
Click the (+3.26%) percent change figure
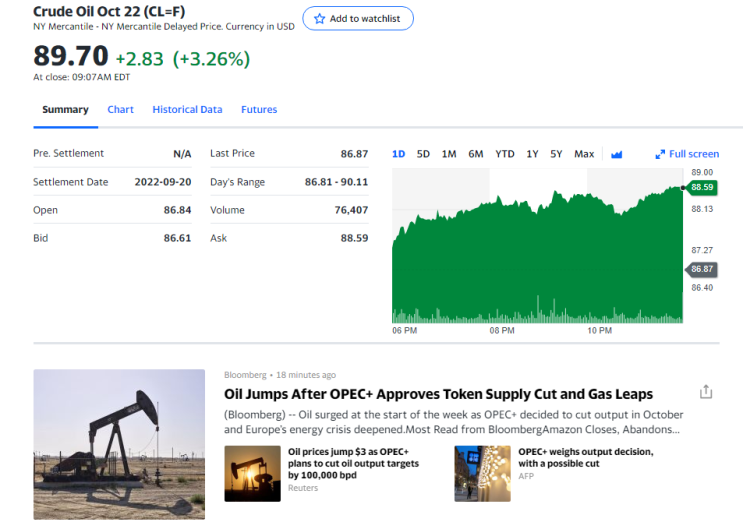point(211,59)
